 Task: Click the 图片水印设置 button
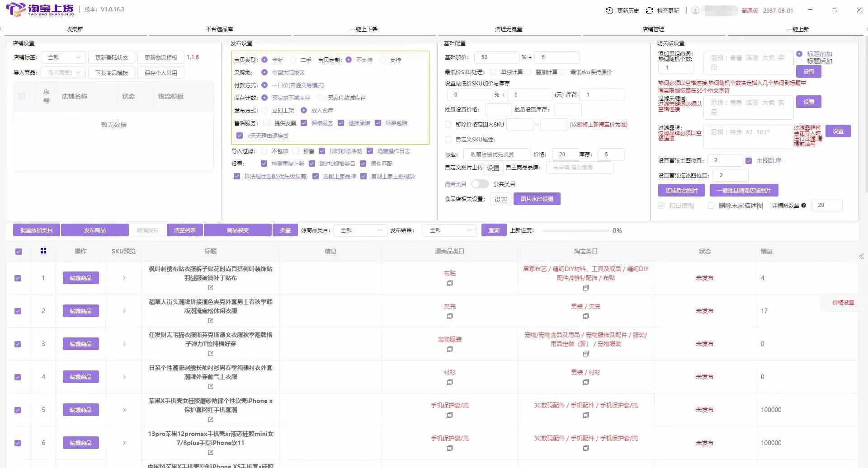pyautogui.click(x=537, y=199)
